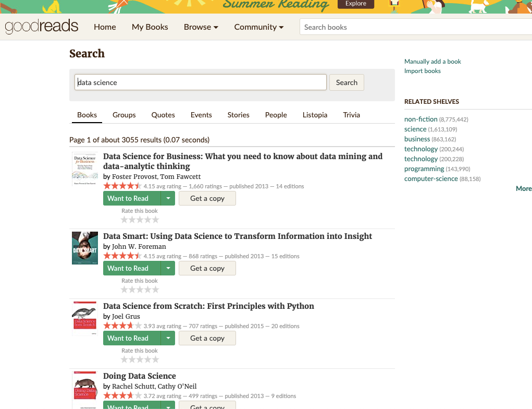This screenshot has height=409, width=532.
Task: Open Doing Data Science cover thumbnail
Action: pyautogui.click(x=85, y=390)
